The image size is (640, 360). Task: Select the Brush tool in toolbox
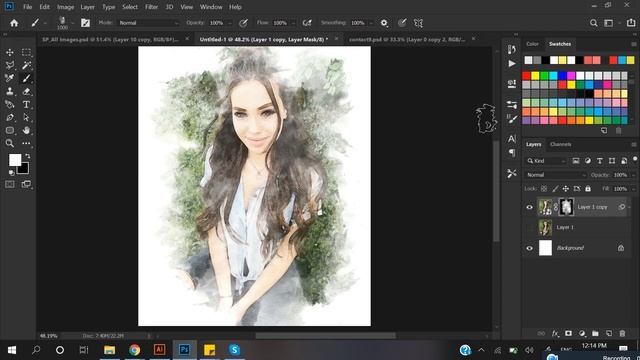(27, 78)
